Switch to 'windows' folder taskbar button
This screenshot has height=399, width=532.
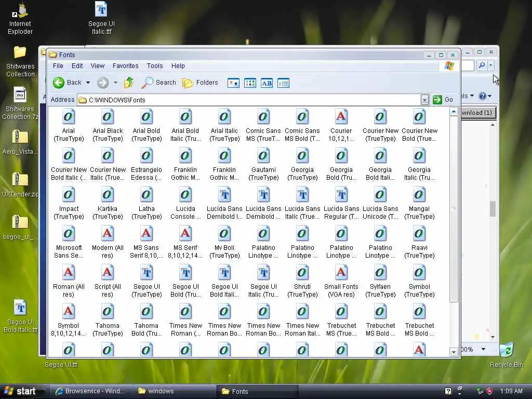(x=175, y=391)
